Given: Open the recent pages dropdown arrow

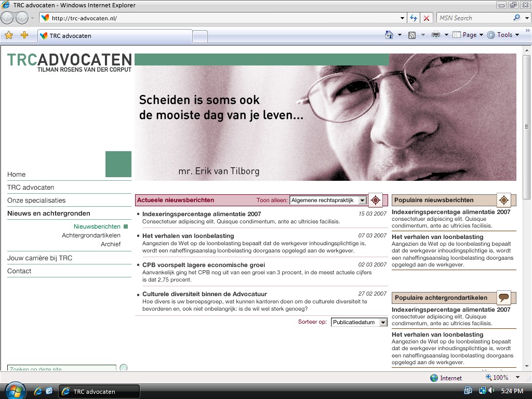Looking at the screenshot, I should point(33,18).
